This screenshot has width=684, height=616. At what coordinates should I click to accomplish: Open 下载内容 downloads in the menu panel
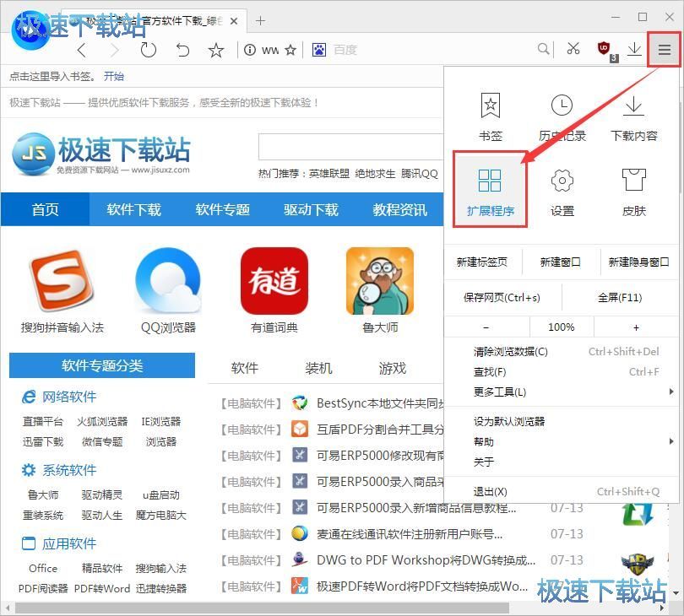pyautogui.click(x=633, y=116)
